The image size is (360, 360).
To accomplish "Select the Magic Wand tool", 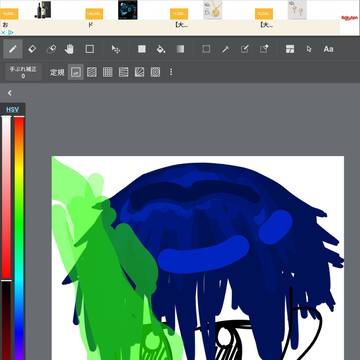I will pyautogui.click(x=226, y=49).
